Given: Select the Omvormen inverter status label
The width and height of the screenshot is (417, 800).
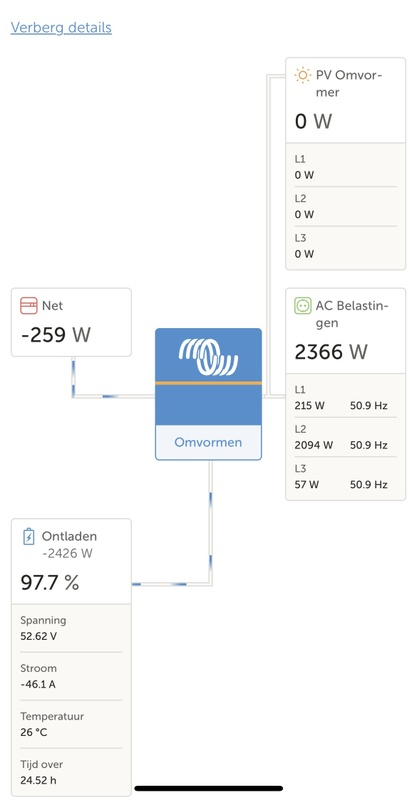Looking at the screenshot, I should click(x=208, y=442).
